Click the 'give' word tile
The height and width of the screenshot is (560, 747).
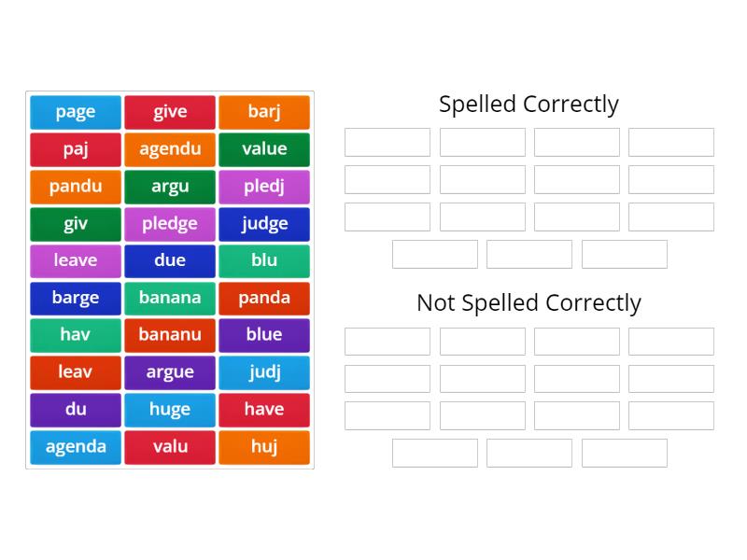(x=169, y=112)
